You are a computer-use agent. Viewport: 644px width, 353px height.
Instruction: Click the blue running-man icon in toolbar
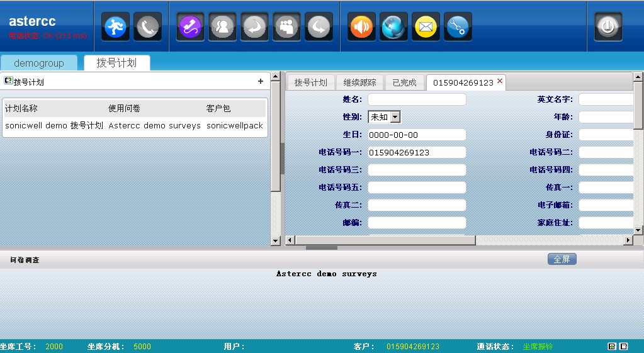pyautogui.click(x=115, y=27)
